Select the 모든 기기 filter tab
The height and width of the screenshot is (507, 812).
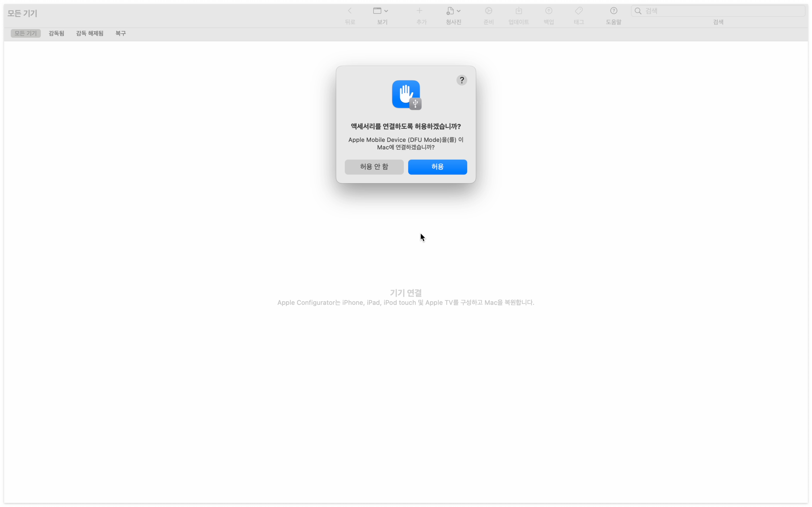point(25,33)
